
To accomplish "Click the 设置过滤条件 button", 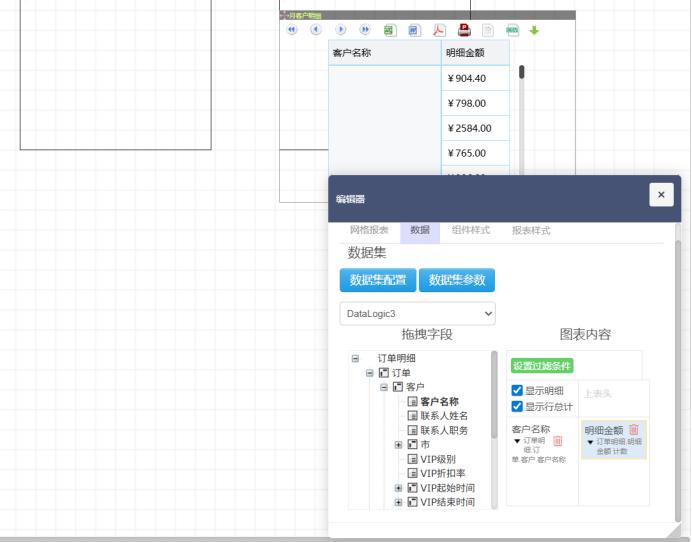I will point(542,366).
